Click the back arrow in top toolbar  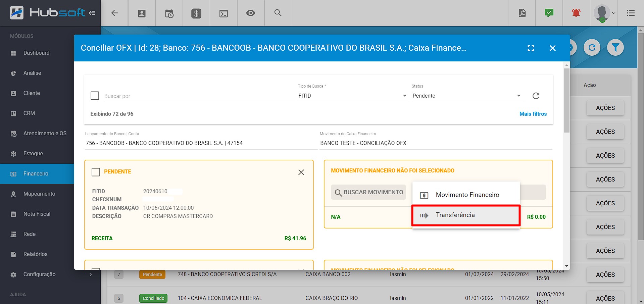(114, 13)
